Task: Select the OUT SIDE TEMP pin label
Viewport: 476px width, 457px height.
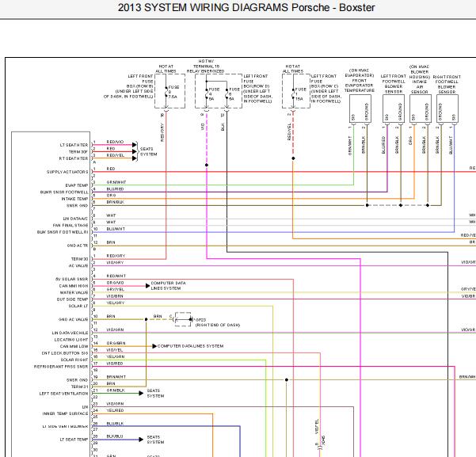Action: (73, 299)
